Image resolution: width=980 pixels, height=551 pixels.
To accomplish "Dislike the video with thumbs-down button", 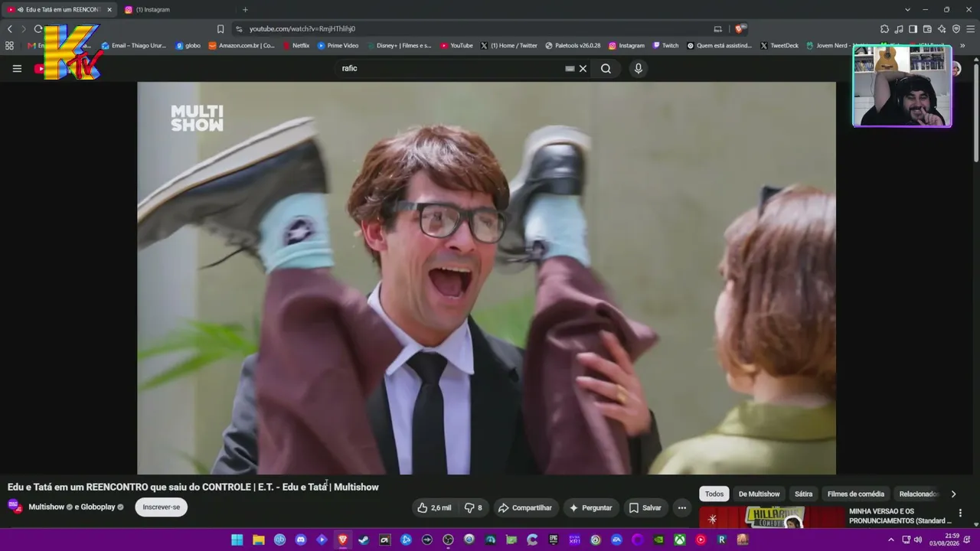I will [x=474, y=507].
